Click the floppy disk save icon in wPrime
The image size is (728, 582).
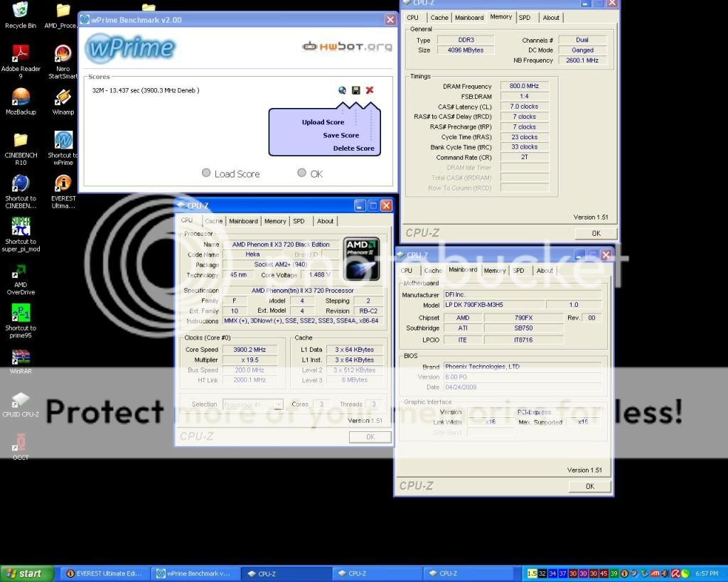point(356,90)
